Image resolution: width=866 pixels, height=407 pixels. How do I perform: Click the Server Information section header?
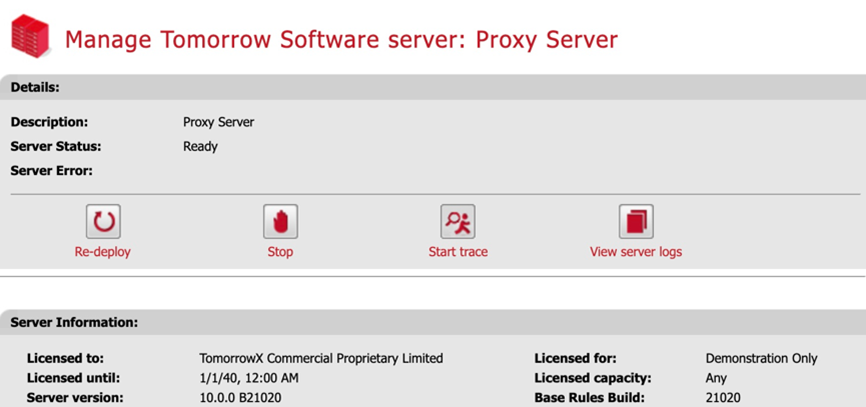click(x=75, y=323)
